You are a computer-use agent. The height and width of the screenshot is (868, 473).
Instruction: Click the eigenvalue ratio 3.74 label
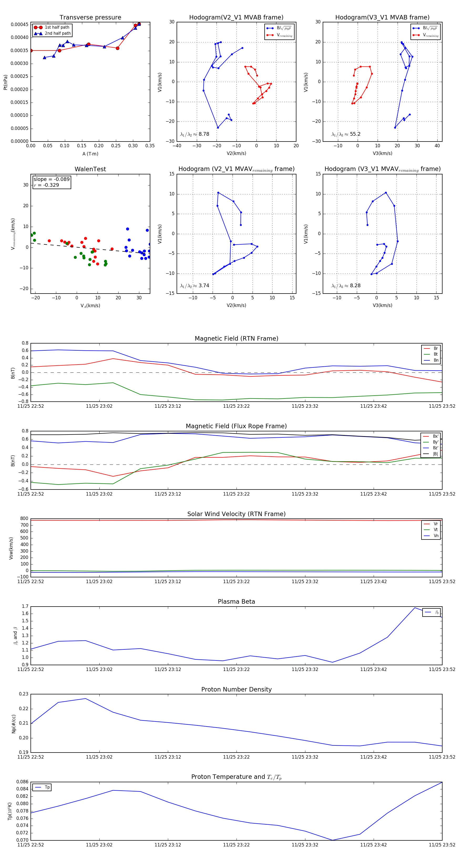[x=194, y=286]
